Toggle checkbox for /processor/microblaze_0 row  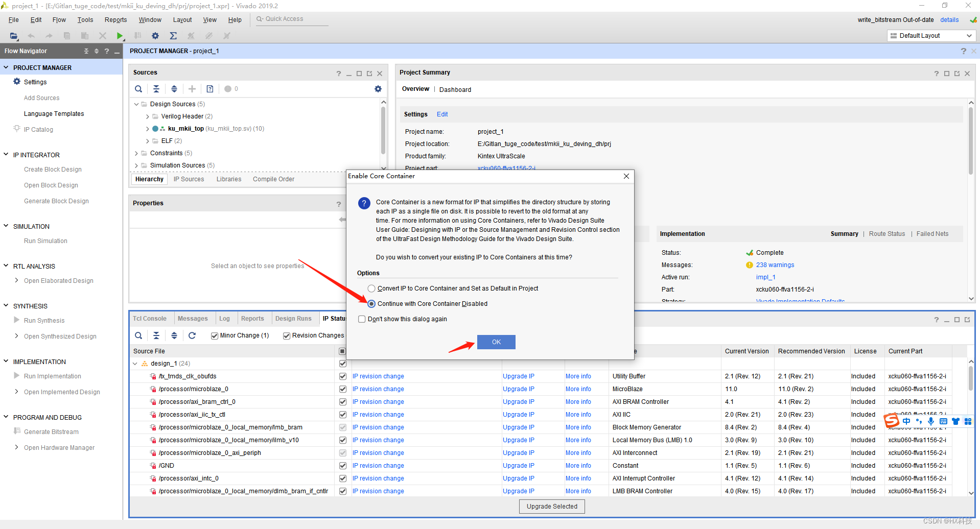coord(343,389)
